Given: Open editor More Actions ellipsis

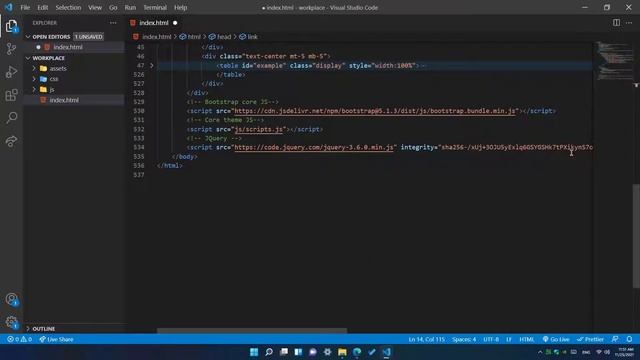Looking at the screenshot, I should pyautogui.click(x=629, y=23).
